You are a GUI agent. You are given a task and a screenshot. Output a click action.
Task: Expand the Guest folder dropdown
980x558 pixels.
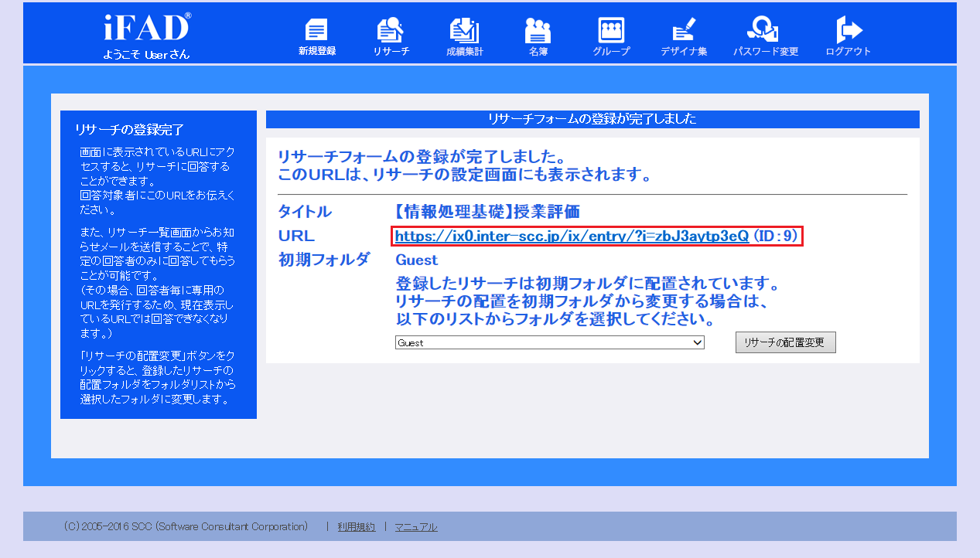pyautogui.click(x=550, y=342)
